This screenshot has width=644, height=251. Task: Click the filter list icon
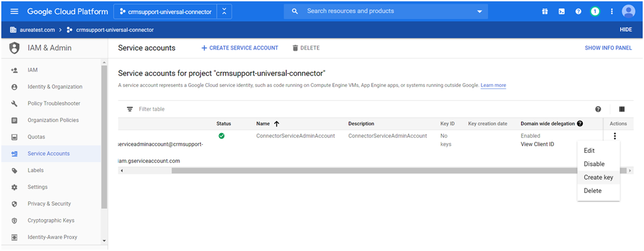click(x=130, y=109)
